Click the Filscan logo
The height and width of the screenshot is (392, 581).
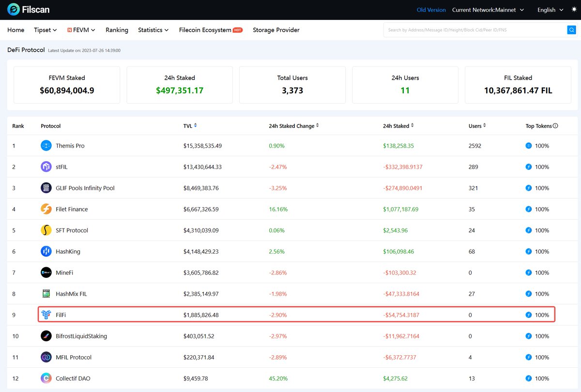[28, 10]
